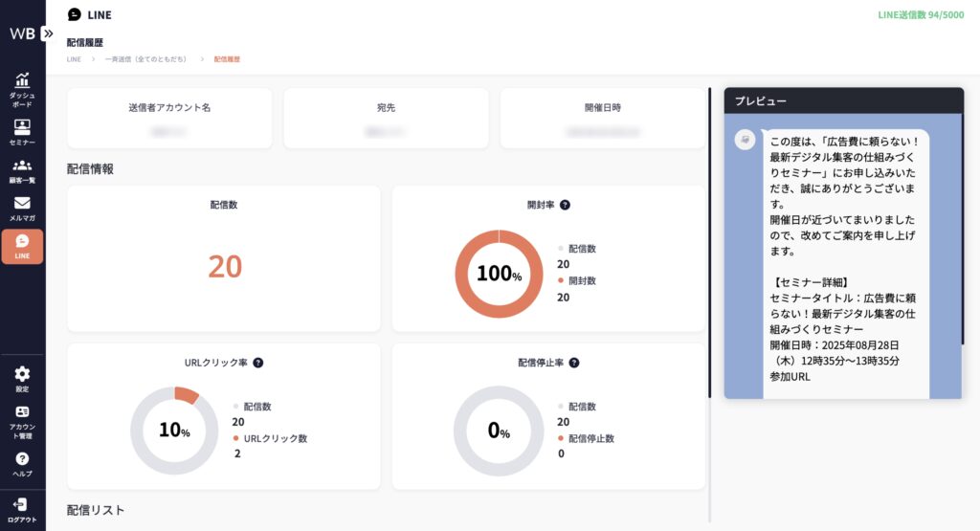Click the LINE breadcrumb link
The width and height of the screenshot is (980, 531).
tap(74, 59)
